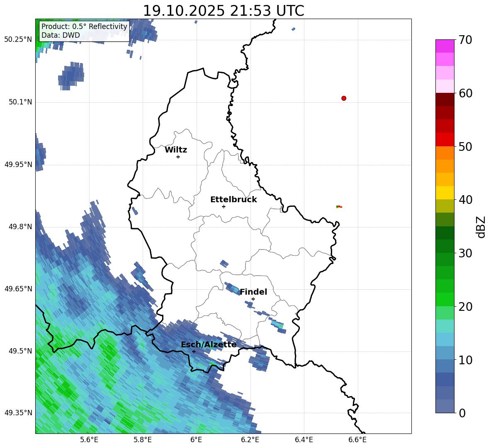
Task: Click the colorbar label 20
Action: [465, 307]
